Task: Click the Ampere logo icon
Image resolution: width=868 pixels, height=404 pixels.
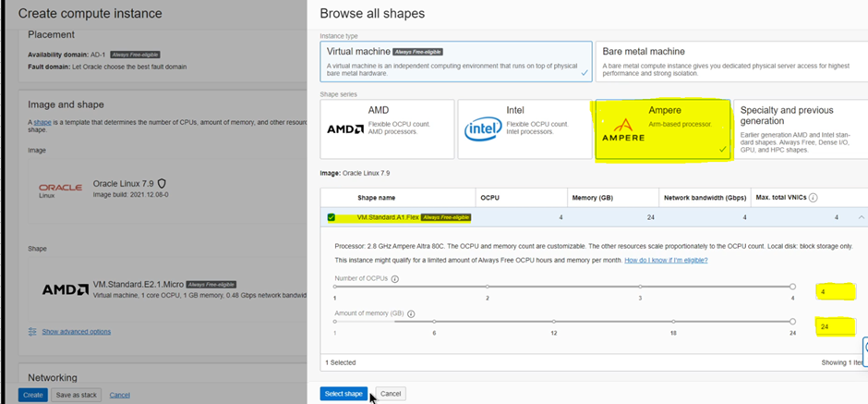Action: (623, 129)
